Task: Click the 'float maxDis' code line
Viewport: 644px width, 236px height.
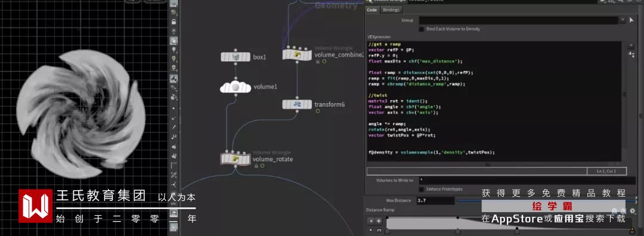Action: tap(415, 61)
